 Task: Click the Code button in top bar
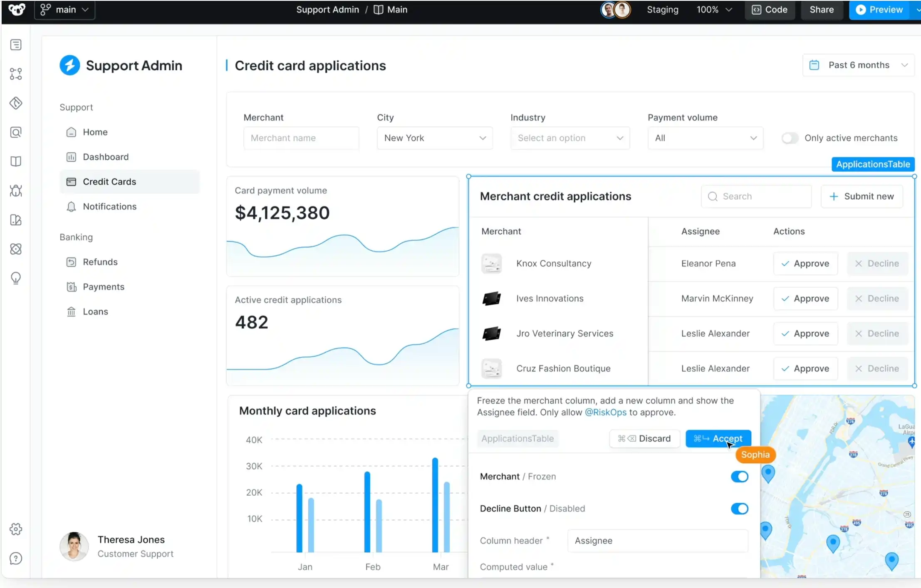(x=770, y=10)
